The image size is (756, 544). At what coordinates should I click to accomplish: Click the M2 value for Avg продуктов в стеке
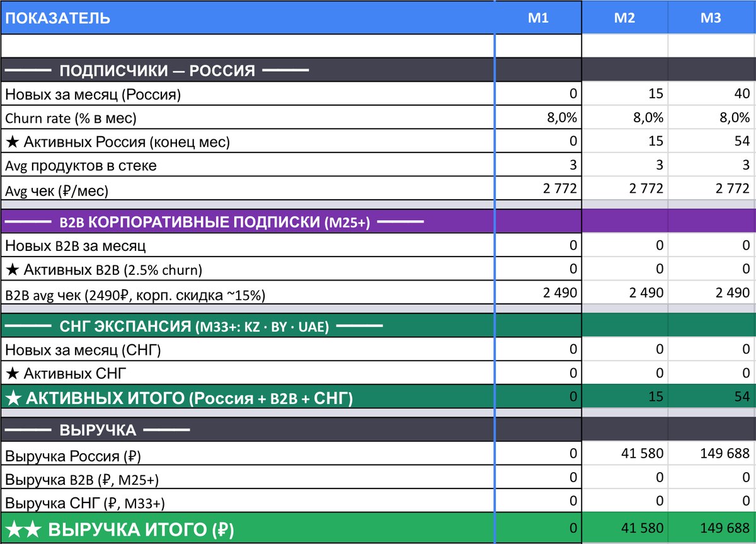click(660, 166)
